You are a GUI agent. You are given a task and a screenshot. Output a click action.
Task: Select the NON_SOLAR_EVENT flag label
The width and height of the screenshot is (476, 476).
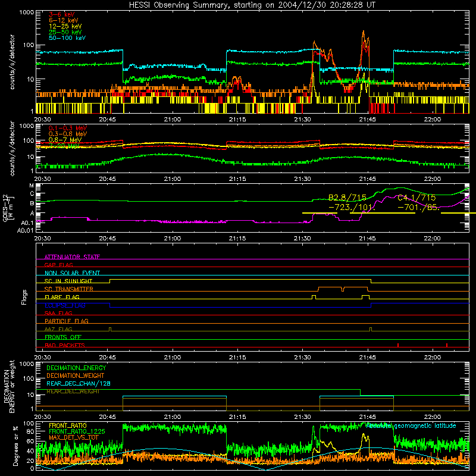click(72, 273)
